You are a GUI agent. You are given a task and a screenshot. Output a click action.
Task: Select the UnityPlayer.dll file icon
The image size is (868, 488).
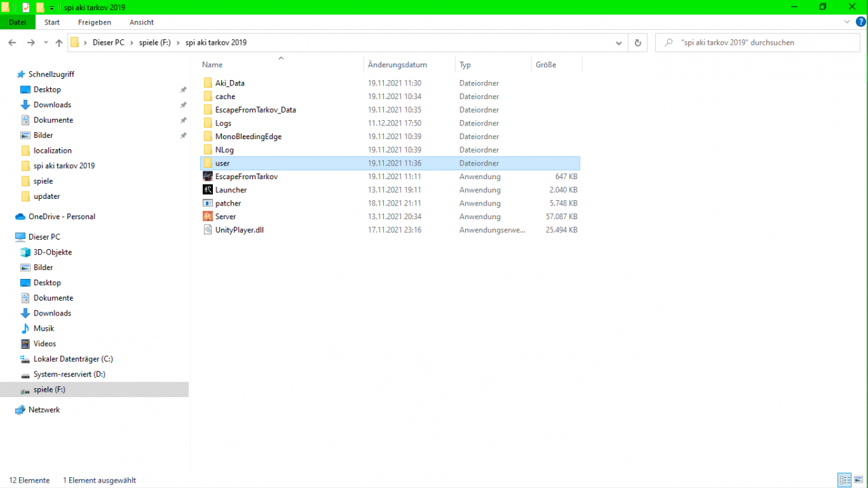coord(208,230)
